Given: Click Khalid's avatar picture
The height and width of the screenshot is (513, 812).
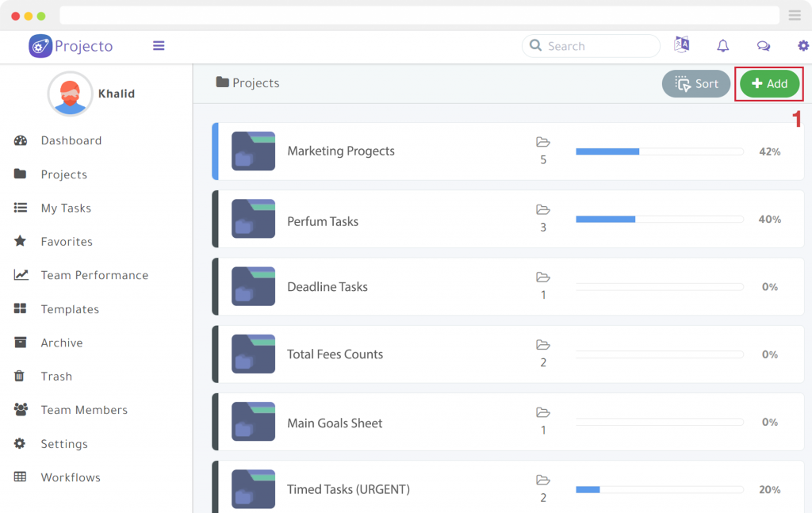Looking at the screenshot, I should (x=70, y=94).
